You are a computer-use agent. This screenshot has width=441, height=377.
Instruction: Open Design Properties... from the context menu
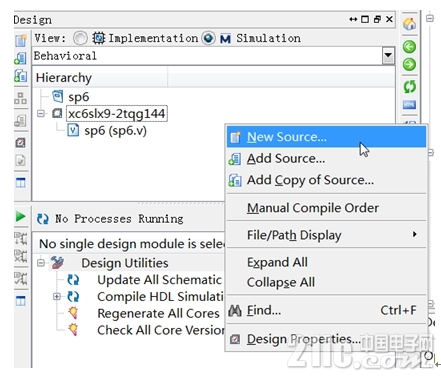click(x=326, y=339)
